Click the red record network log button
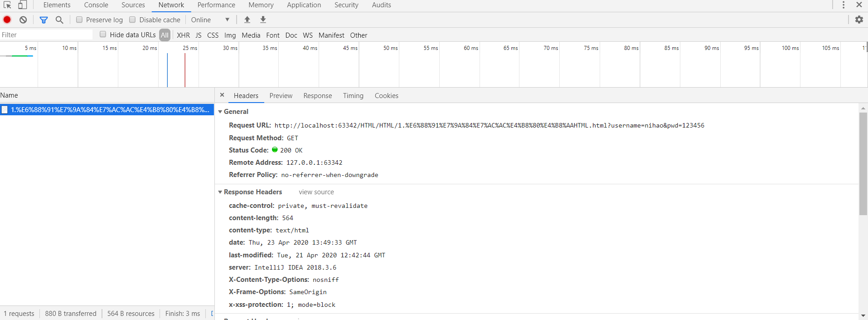The height and width of the screenshot is (320, 868). coord(7,20)
